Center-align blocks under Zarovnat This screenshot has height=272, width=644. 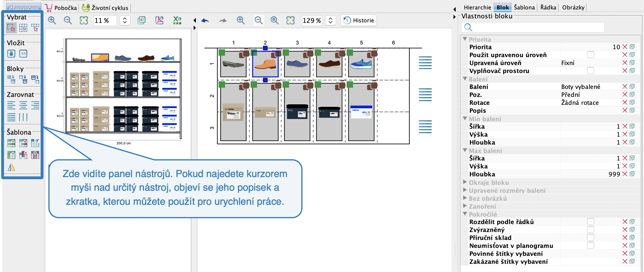[23, 105]
